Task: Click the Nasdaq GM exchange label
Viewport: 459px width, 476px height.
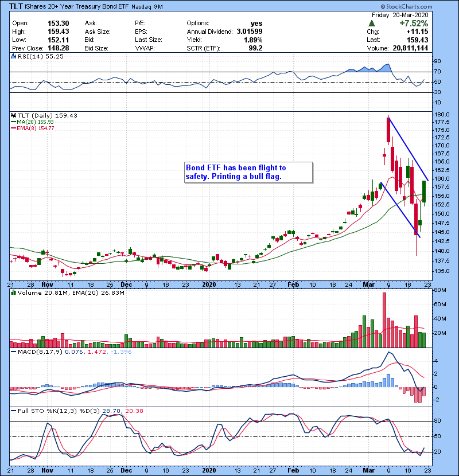Action: tap(147, 7)
